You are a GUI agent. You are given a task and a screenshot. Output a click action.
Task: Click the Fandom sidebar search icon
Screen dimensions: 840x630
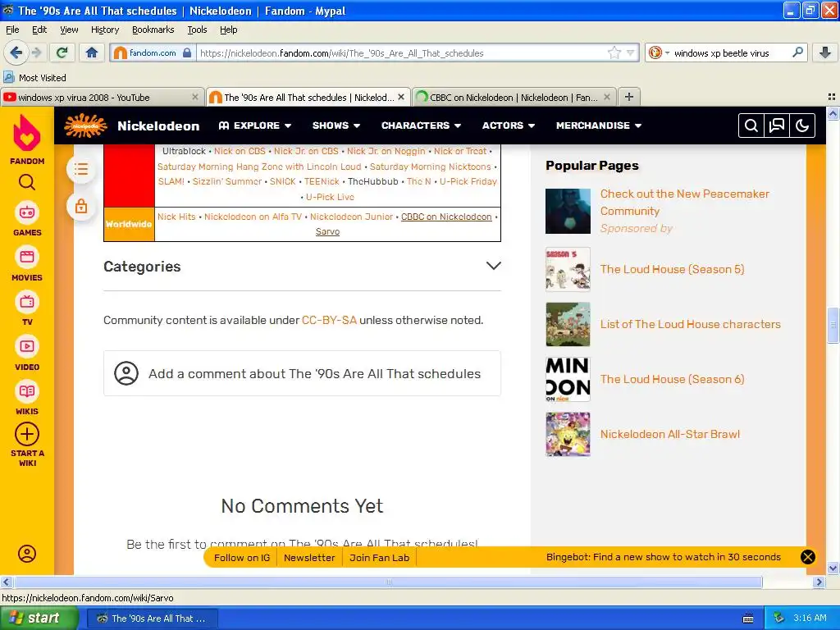pyautogui.click(x=27, y=183)
